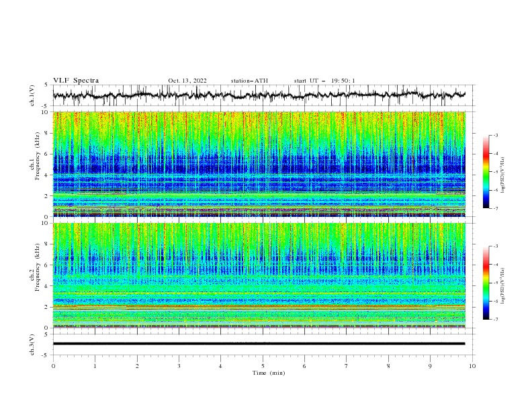This screenshot has width=532, height=411.
Task: Click the ch.2 spectrogram color scale bar
Action: 486,283
